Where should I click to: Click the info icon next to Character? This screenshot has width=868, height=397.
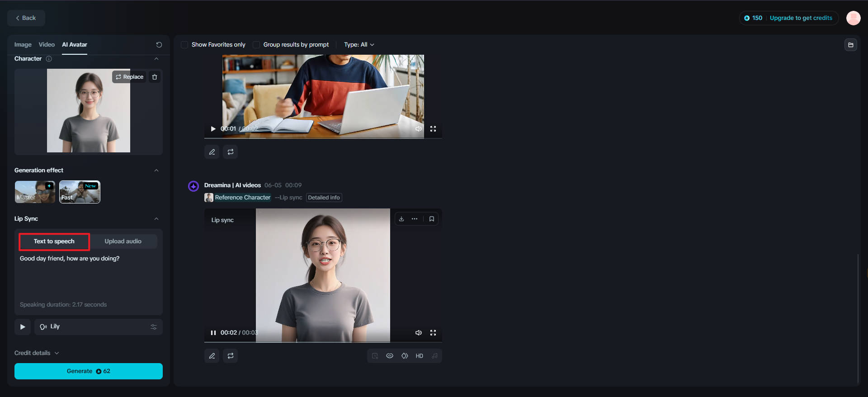[x=49, y=59]
